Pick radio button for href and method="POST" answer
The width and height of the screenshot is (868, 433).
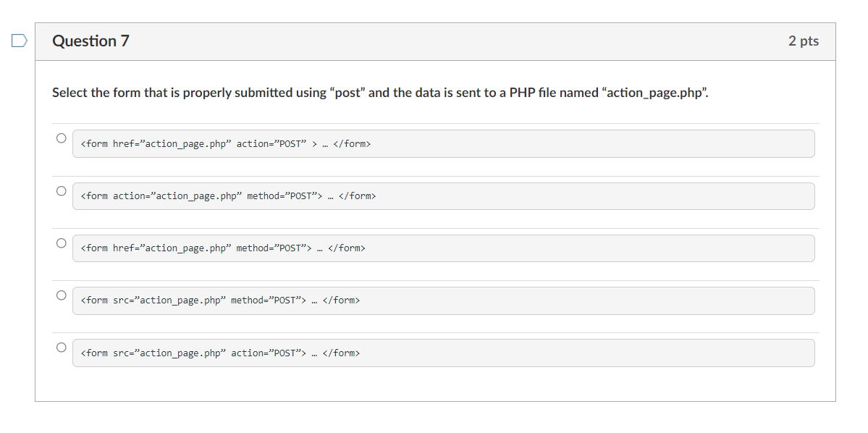(62, 243)
